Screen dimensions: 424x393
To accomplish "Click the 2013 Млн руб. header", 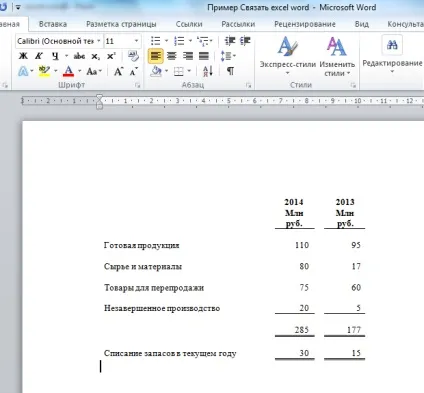I will (x=345, y=213).
